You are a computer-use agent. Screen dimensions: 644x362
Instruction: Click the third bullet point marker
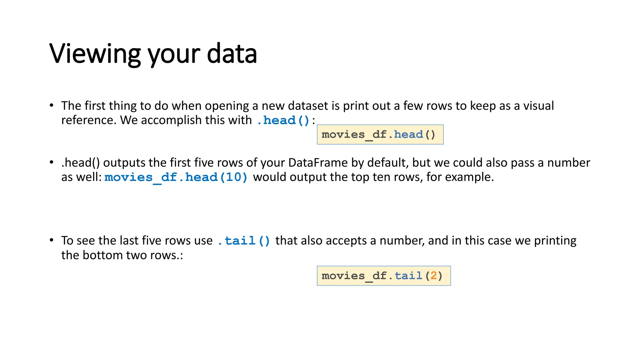(x=52, y=240)
